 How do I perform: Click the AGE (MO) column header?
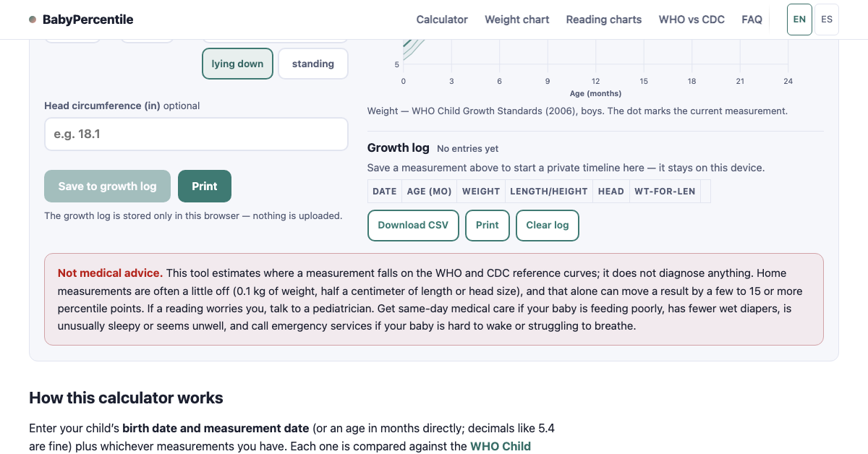point(429,192)
